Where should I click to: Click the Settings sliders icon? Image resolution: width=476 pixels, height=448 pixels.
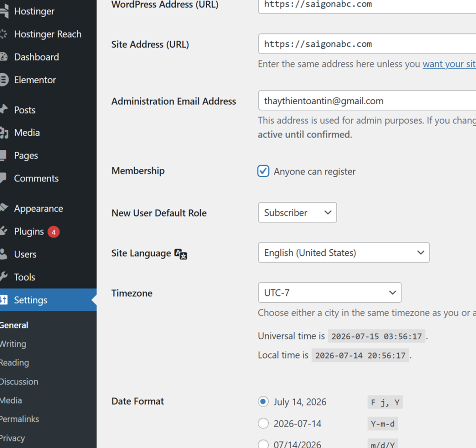[4, 300]
